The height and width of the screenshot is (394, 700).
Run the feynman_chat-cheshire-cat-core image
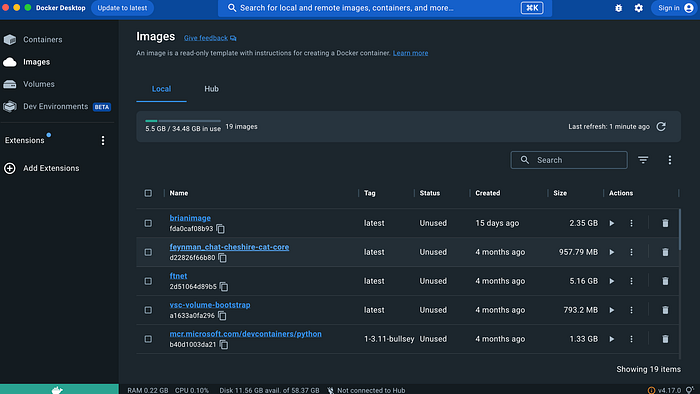[x=612, y=252]
